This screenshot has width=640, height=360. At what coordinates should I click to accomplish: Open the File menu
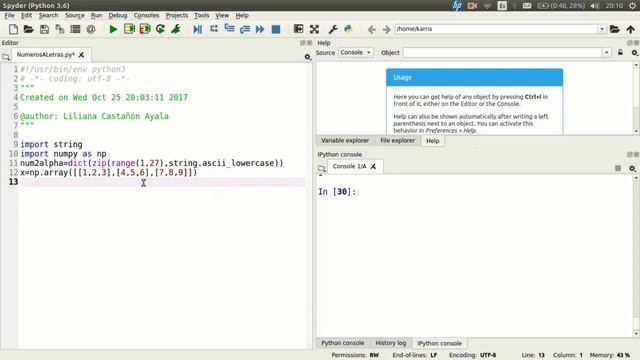(9, 15)
